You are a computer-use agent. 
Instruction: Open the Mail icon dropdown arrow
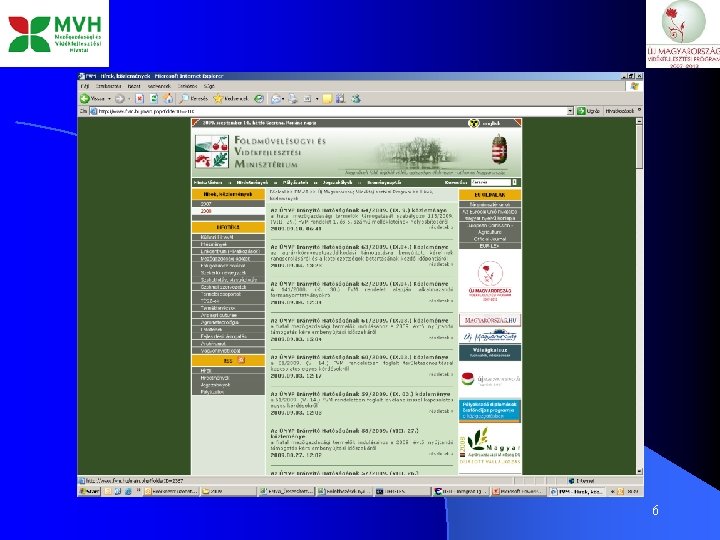click(283, 99)
